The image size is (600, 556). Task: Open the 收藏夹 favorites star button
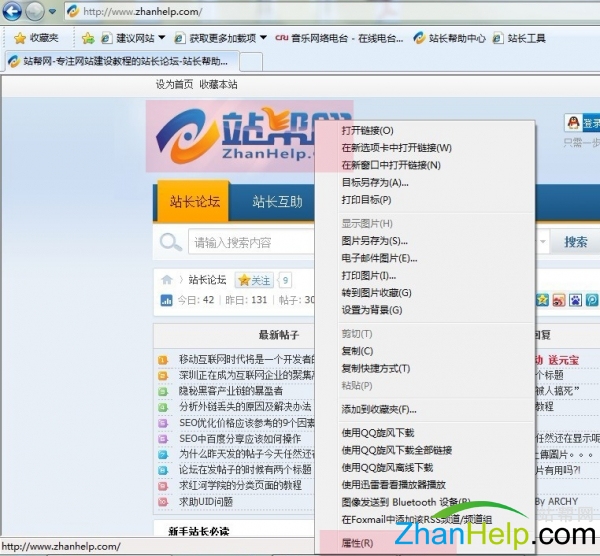36,38
